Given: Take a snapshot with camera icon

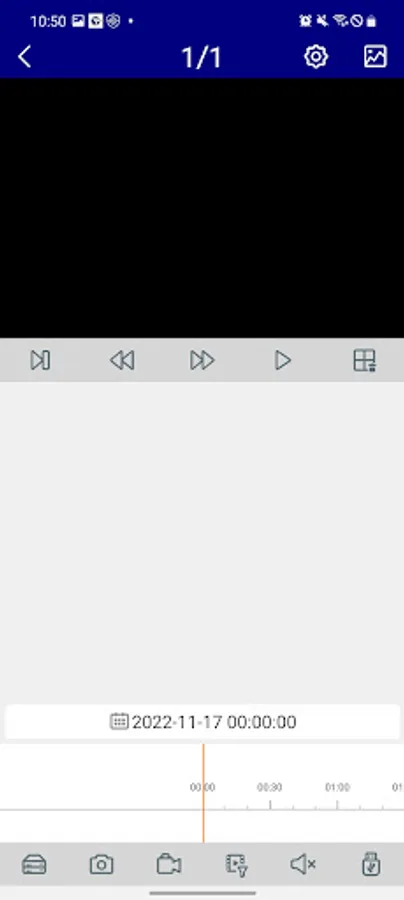Looking at the screenshot, I should coord(102,864).
